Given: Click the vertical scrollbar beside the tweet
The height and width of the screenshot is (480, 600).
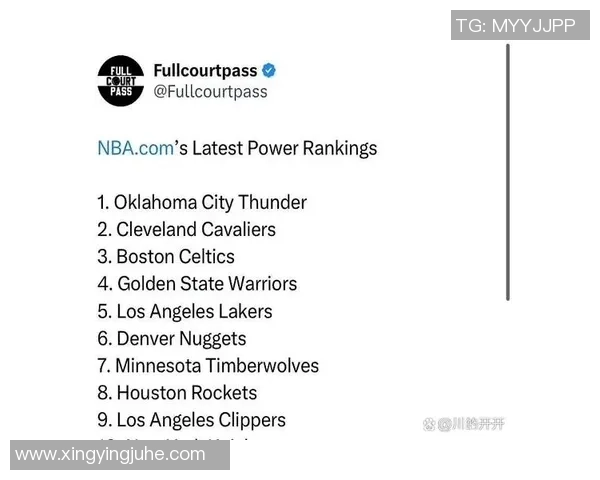Looking at the screenshot, I should [508, 170].
